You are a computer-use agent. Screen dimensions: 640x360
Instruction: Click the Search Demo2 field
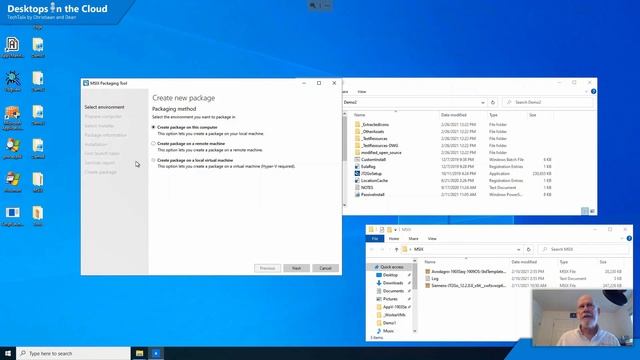point(548,102)
